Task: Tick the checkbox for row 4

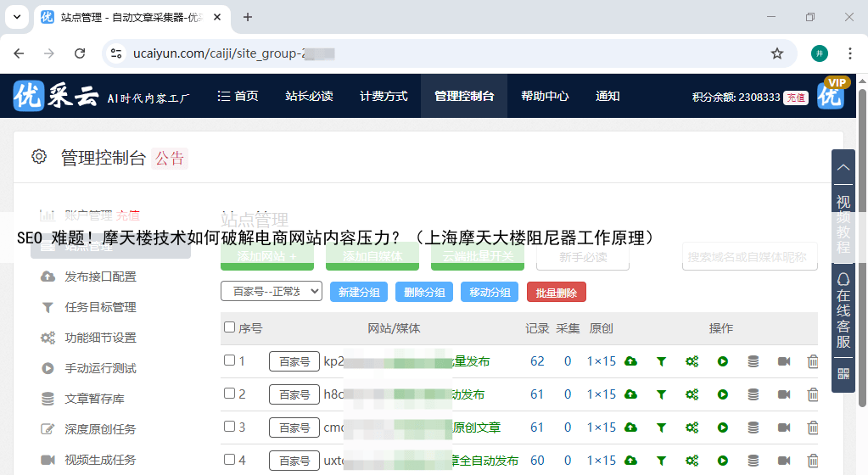Action: coord(229,460)
